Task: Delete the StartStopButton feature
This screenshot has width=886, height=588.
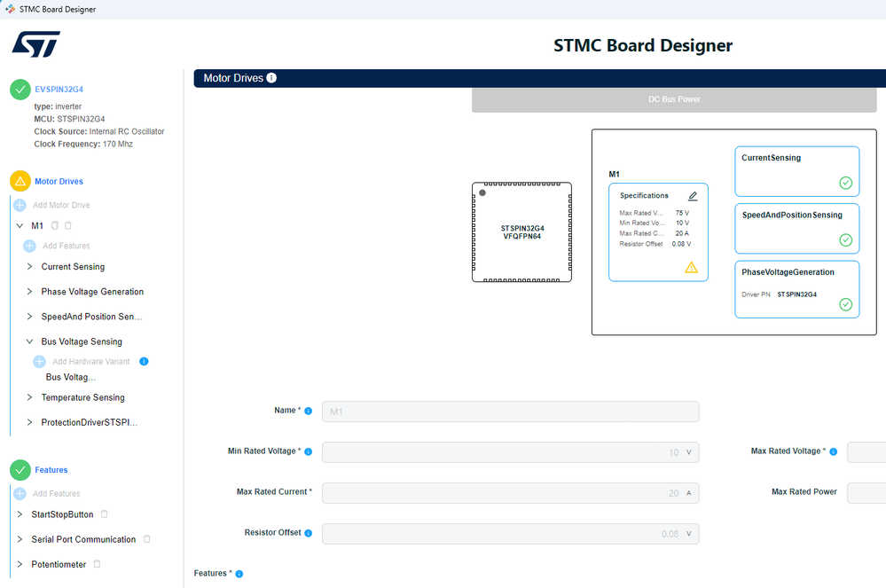Action: (104, 514)
